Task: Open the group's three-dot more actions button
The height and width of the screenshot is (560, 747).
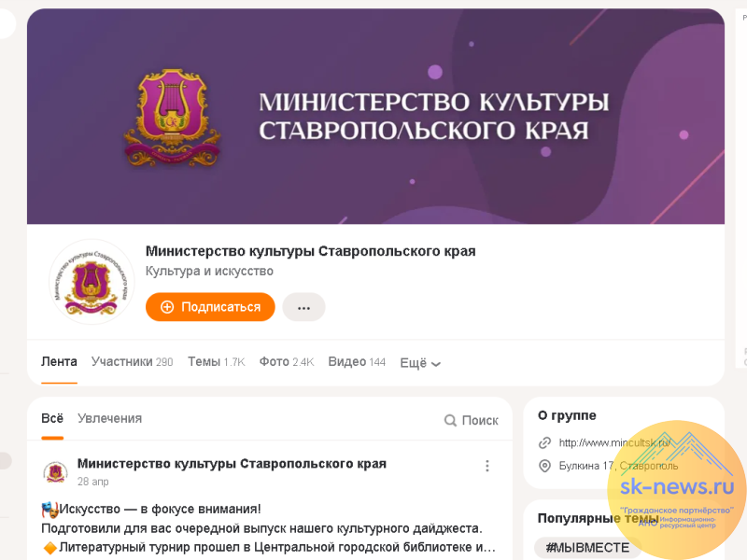Action: (x=304, y=307)
